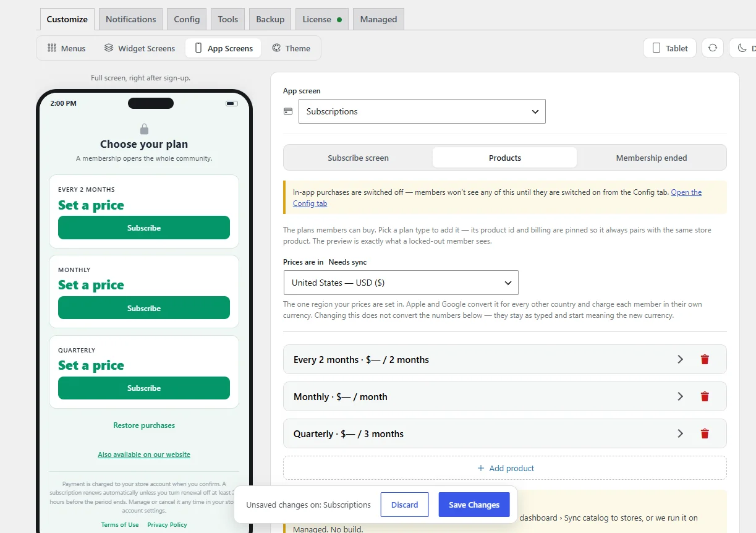Tap Subscribe on the Monthly preview card

pyautogui.click(x=144, y=308)
